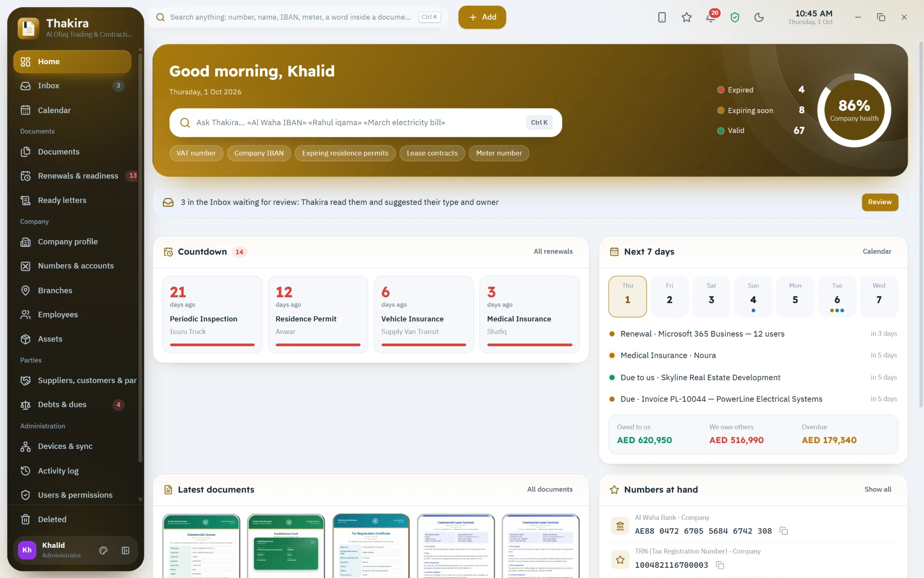This screenshot has height=578, width=924.
Task: Open Numbers & accounts page
Action: pos(72,266)
